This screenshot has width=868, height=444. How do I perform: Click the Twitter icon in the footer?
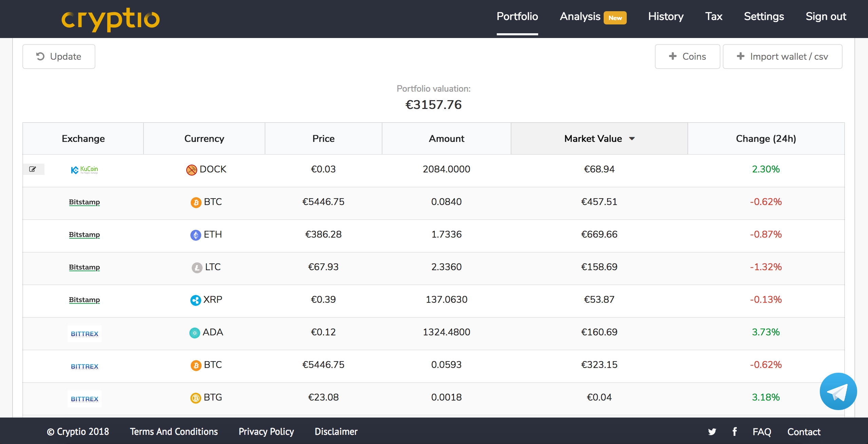coord(712,431)
